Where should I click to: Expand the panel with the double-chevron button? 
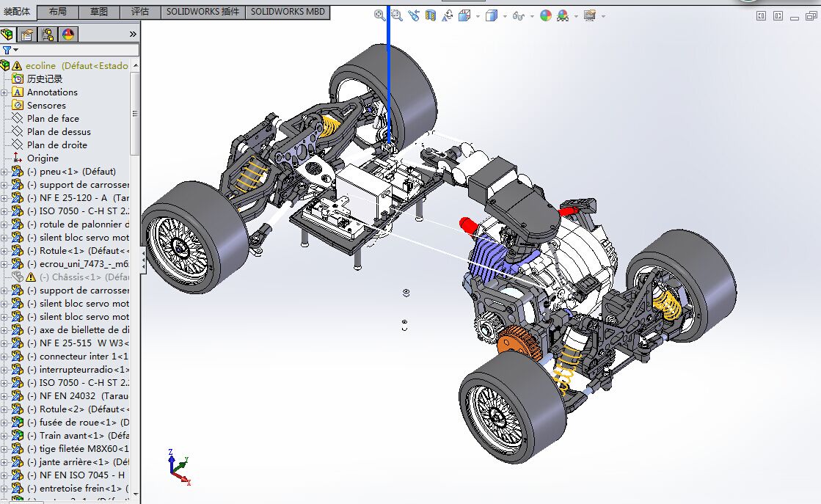133,34
